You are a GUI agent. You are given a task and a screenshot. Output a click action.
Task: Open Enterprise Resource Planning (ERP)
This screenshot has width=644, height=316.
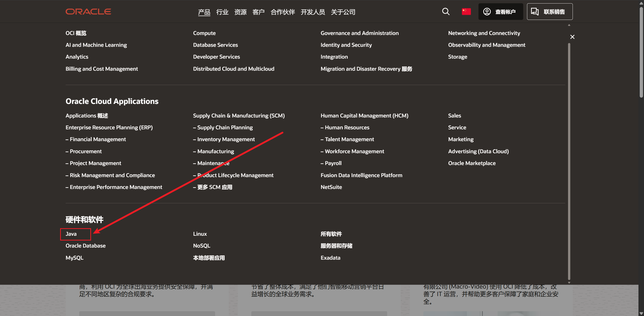(x=109, y=128)
